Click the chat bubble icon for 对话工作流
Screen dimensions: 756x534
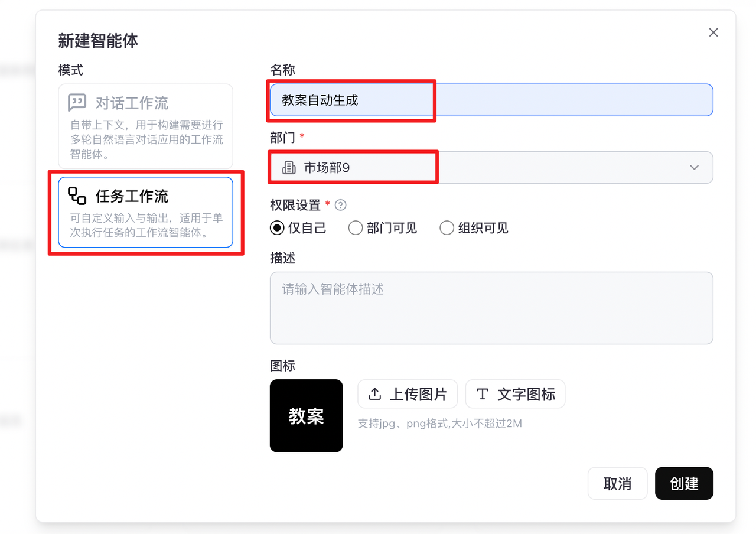tap(77, 103)
